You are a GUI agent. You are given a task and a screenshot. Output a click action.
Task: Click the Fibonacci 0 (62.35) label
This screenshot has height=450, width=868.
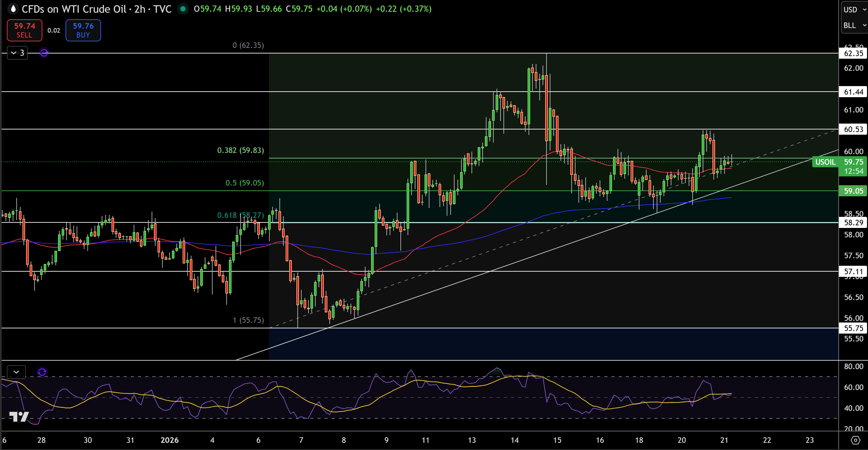(x=248, y=45)
